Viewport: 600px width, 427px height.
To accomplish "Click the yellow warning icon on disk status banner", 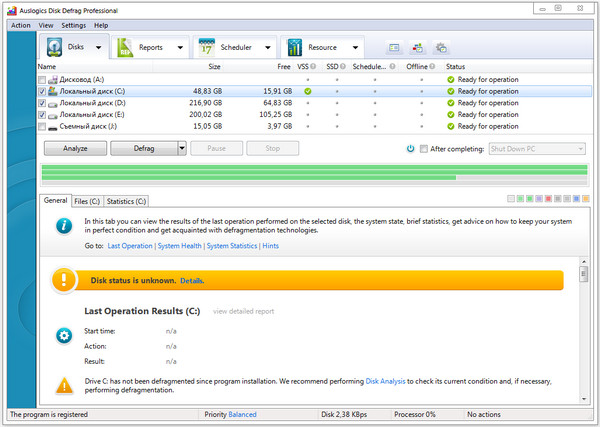I will (64, 280).
